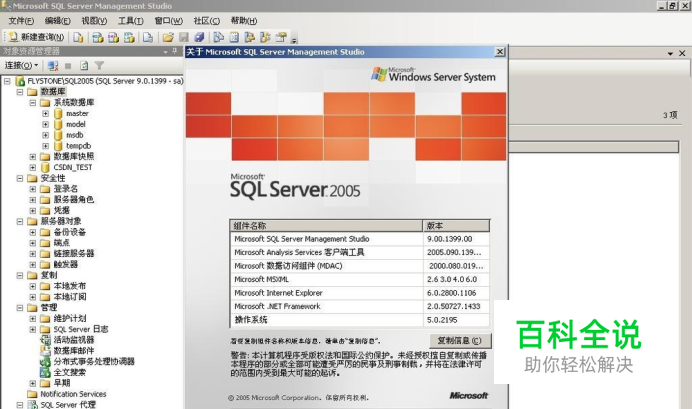Click the 分布式事务处理协调器 icon in tree
Viewport: 692px width, 409px height.
click(x=45, y=361)
